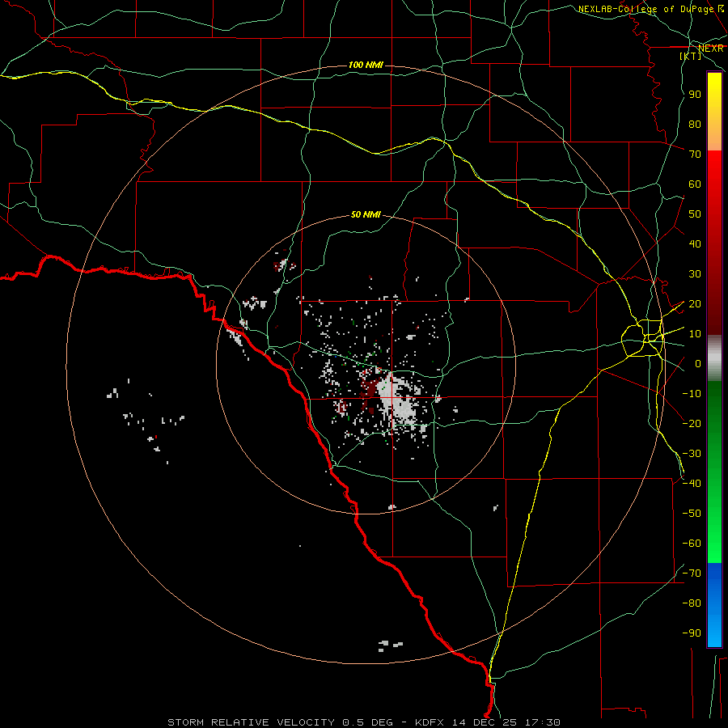Click the 60 value on the color scale
728x728 pixels.
(x=695, y=184)
